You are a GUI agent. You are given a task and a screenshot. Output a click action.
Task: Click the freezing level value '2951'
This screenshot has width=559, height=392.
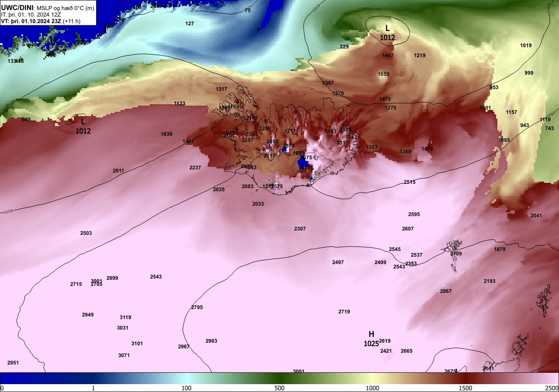[x=13, y=363]
